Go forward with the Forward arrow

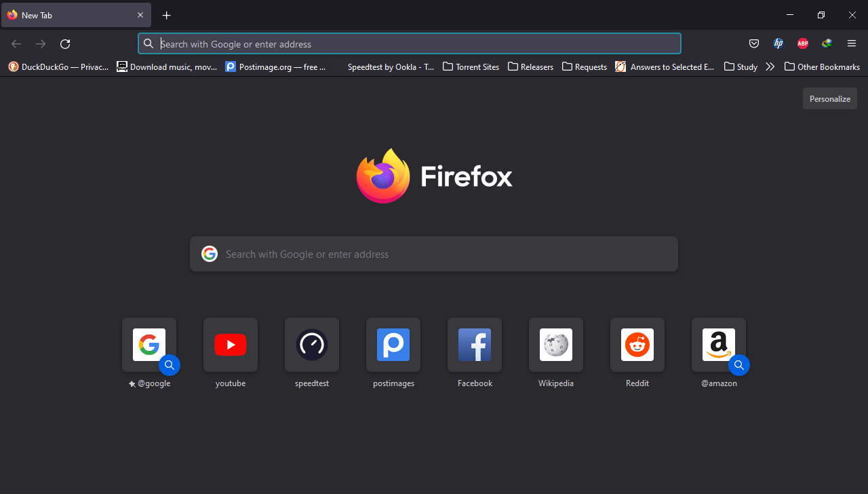(x=41, y=44)
